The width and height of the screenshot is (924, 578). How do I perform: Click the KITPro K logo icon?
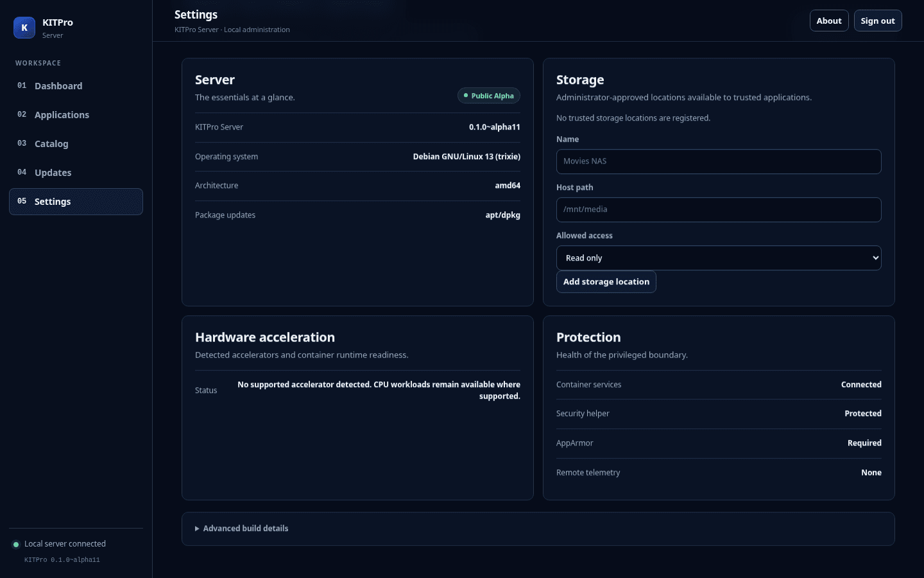(24, 28)
